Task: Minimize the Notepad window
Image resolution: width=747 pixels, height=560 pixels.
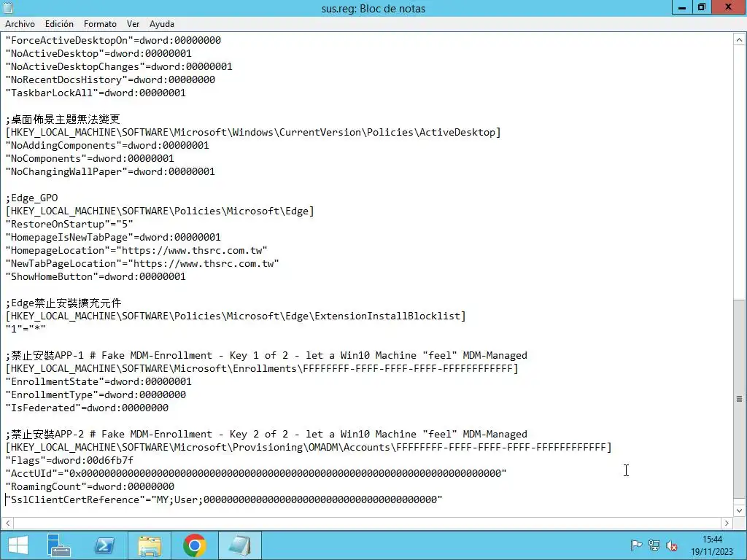Action: pos(682,7)
